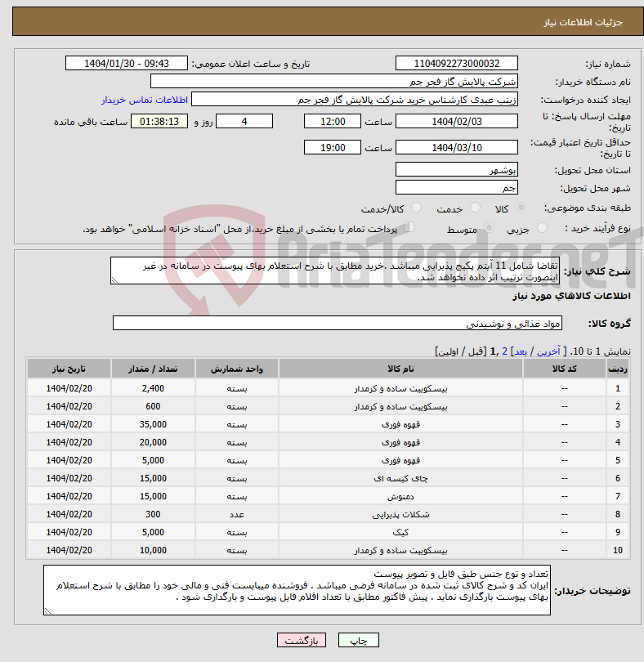Click the چاپ print button
This screenshot has height=662, width=644.
359,640
